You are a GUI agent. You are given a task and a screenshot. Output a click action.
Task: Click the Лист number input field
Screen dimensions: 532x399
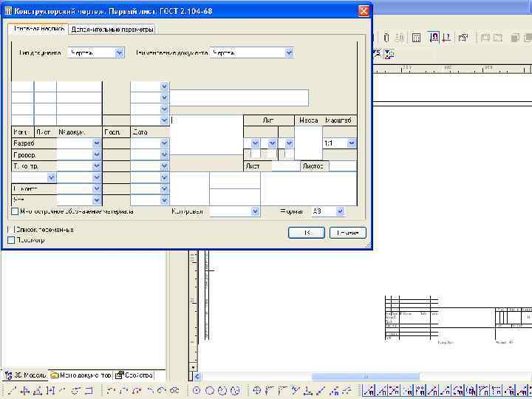click(x=286, y=166)
